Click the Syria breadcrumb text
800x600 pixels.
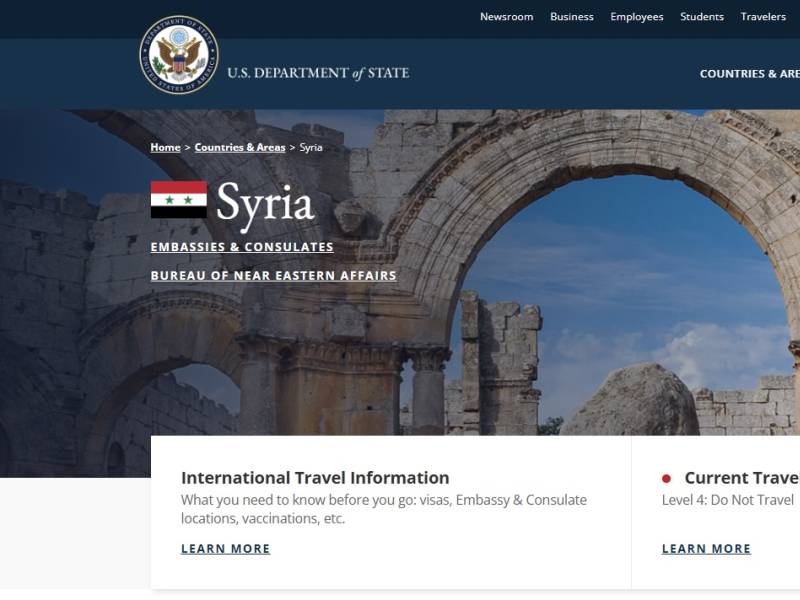coord(311,147)
